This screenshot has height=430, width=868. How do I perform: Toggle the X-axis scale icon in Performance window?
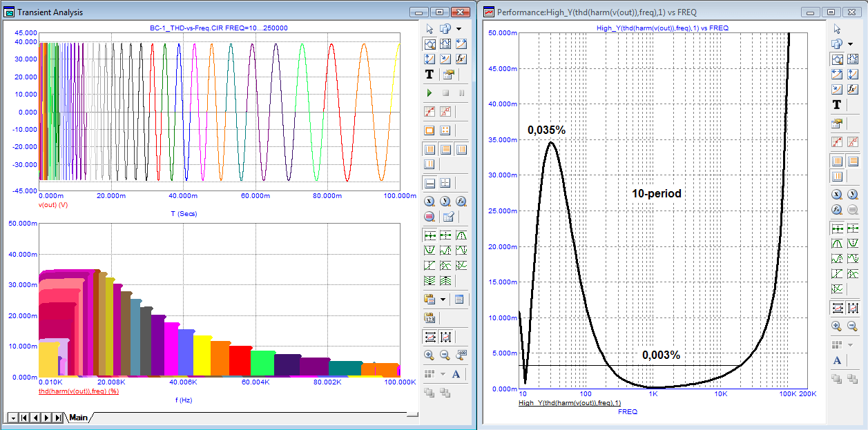(x=836, y=194)
